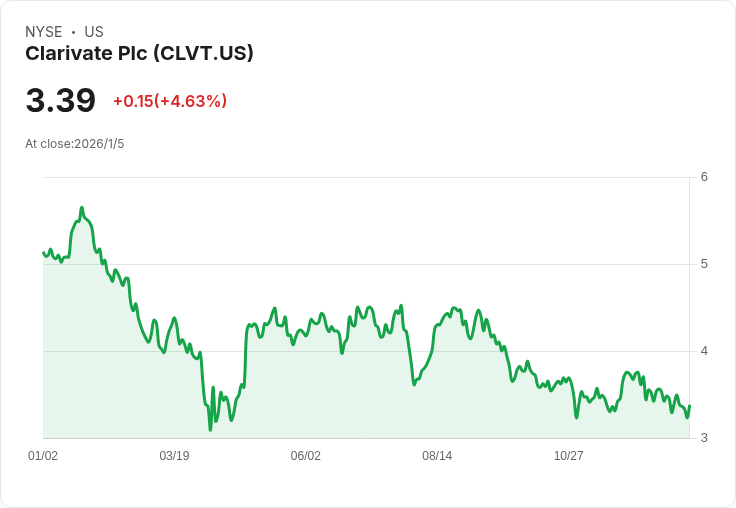Click the 03/19 date axis label

pos(174,456)
